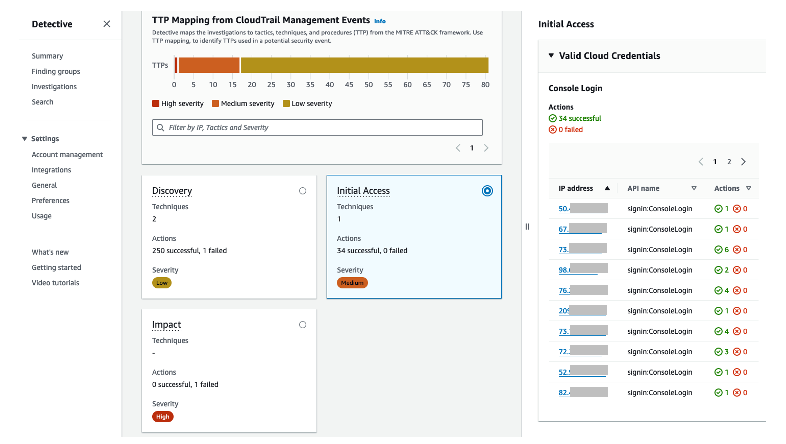786x444 pixels.
Task: Open Search in the sidebar
Action: pos(42,102)
